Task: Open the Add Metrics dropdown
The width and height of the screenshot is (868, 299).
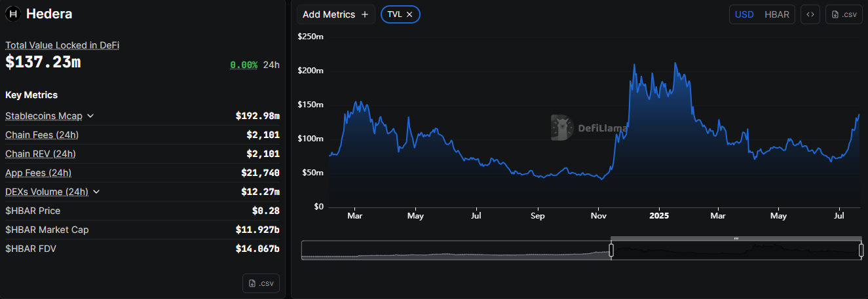Action: pyautogui.click(x=335, y=14)
